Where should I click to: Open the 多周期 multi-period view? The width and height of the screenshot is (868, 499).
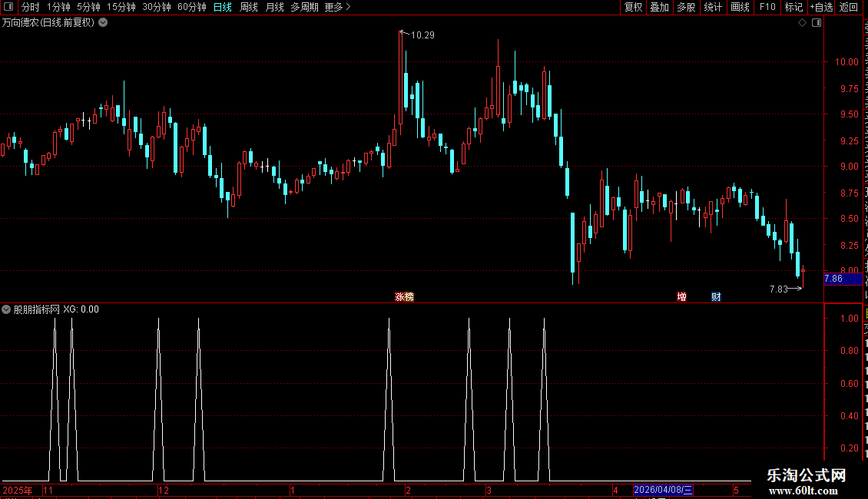tap(304, 7)
